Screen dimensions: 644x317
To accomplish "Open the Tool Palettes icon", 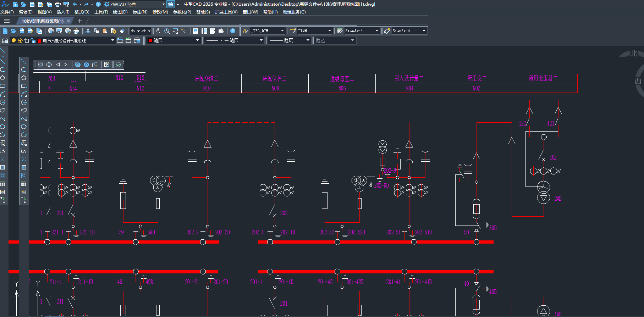I will pos(213,31).
